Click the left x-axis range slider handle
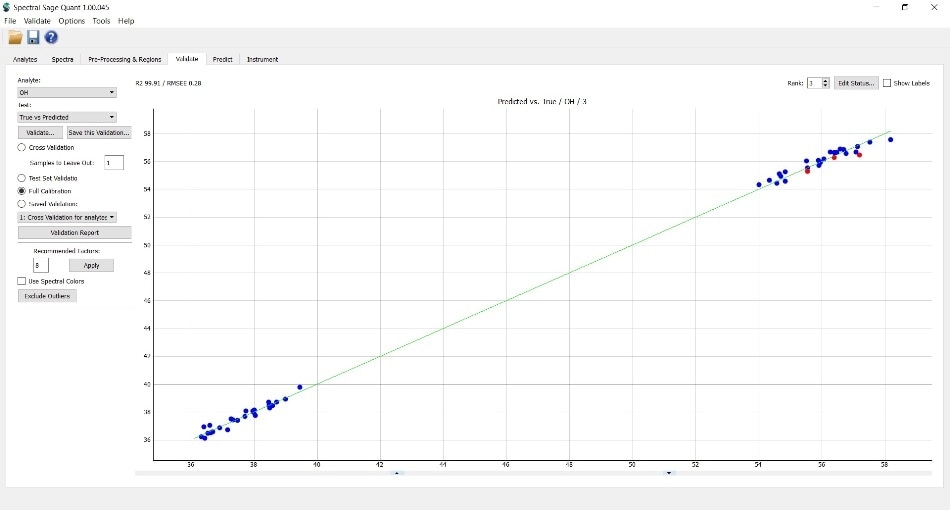This screenshot has width=950, height=510. 397,472
